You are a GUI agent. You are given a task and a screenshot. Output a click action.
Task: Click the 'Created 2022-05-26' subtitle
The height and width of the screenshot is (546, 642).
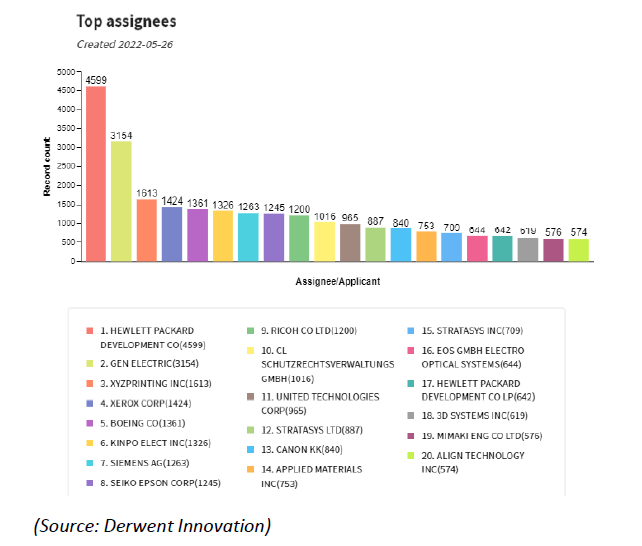coord(125,44)
